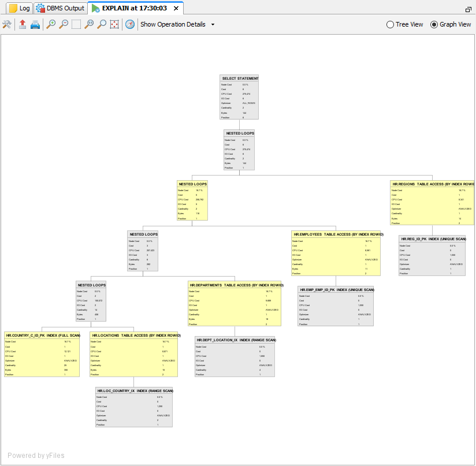
Task: Zoom in on the graph
Action: click(x=51, y=24)
